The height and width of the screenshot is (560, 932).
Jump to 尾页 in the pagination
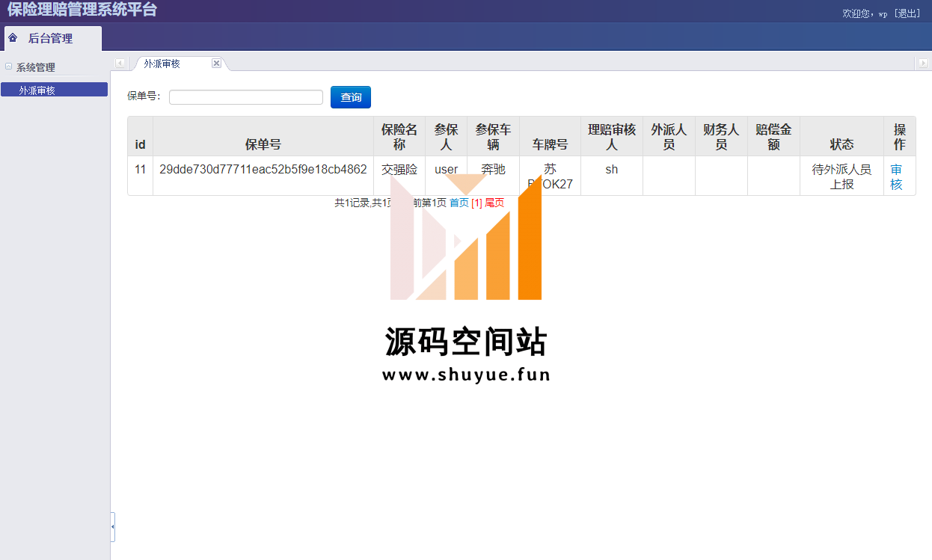coord(494,203)
